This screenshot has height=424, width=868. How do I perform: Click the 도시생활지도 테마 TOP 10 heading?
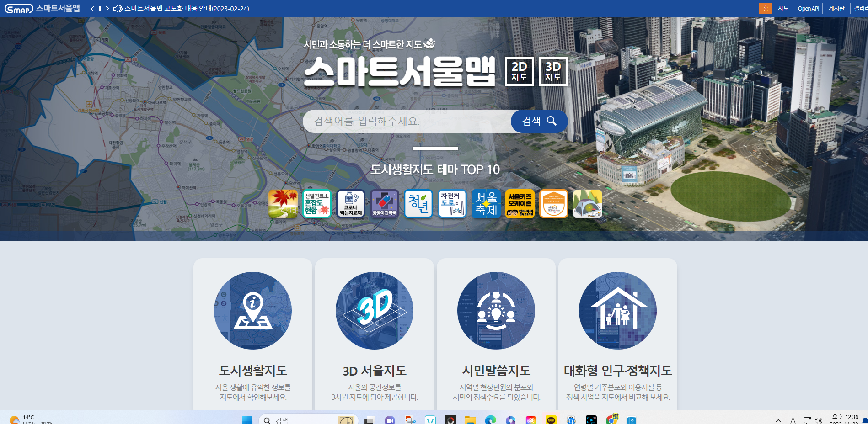point(435,170)
